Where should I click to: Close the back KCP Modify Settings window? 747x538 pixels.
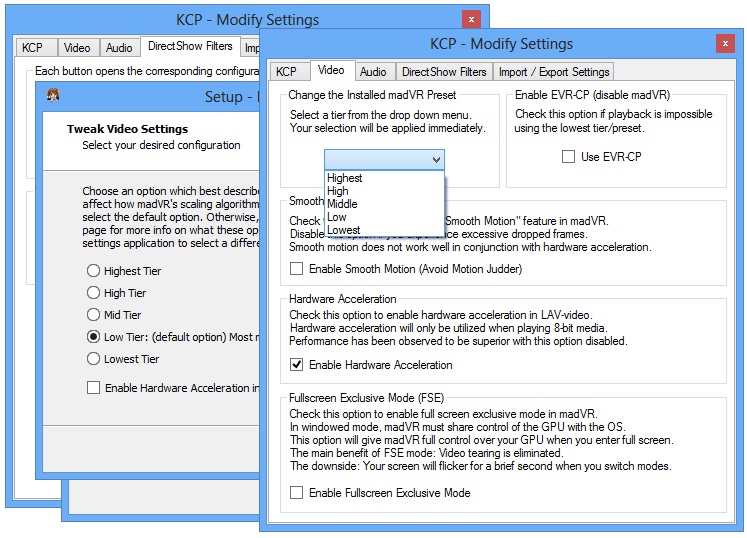point(469,19)
